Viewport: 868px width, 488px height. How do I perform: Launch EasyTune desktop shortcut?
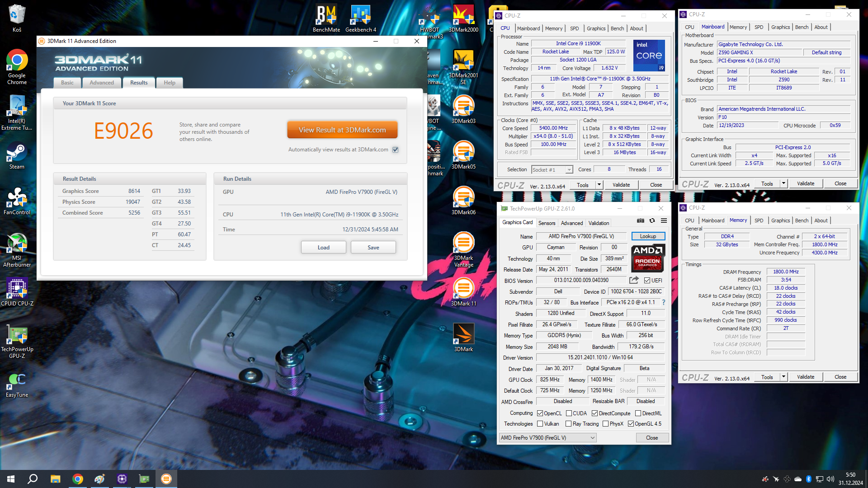click(x=17, y=384)
